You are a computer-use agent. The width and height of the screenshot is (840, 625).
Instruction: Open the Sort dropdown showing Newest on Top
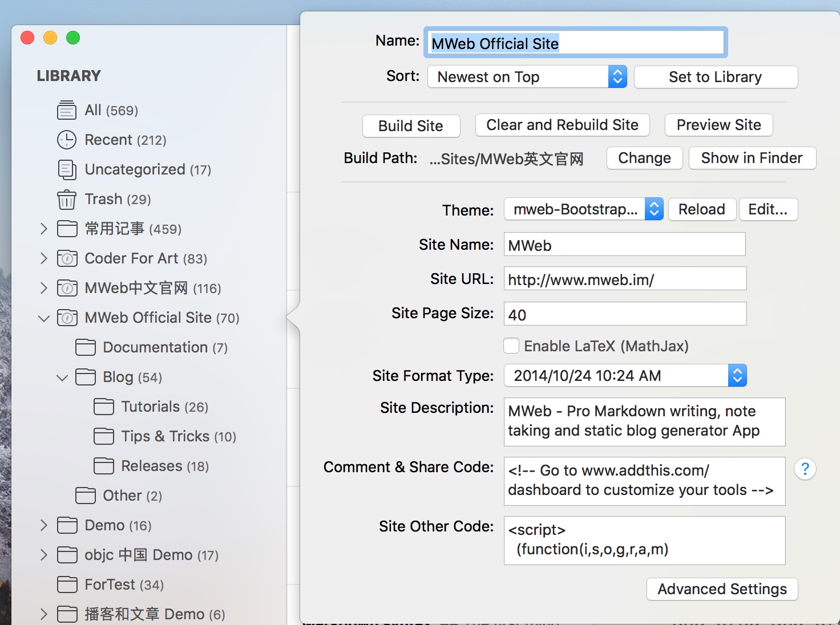527,77
